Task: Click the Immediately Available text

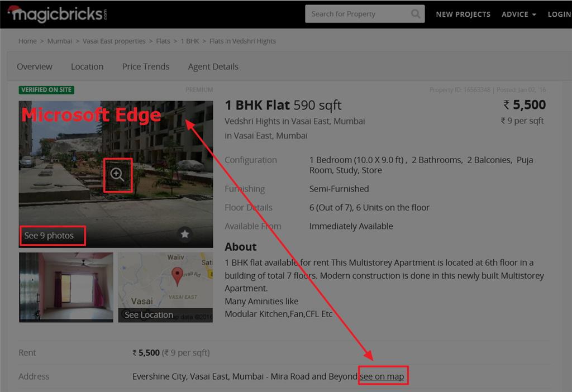Action: point(351,226)
